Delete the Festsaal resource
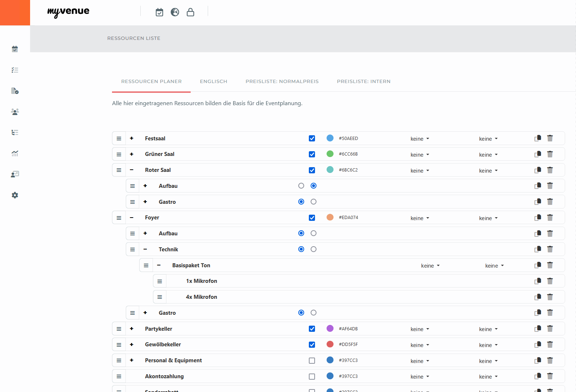Viewport: 576px width, 392px height. pyautogui.click(x=550, y=138)
